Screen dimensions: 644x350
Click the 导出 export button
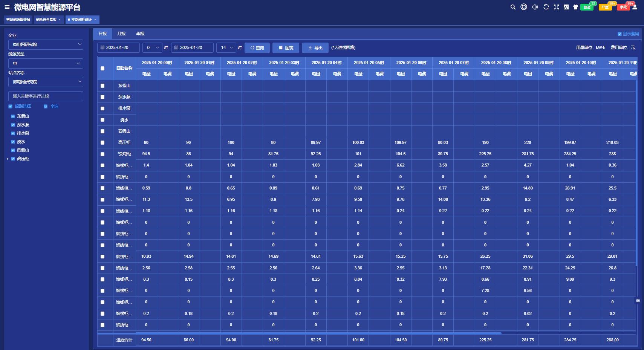(315, 48)
